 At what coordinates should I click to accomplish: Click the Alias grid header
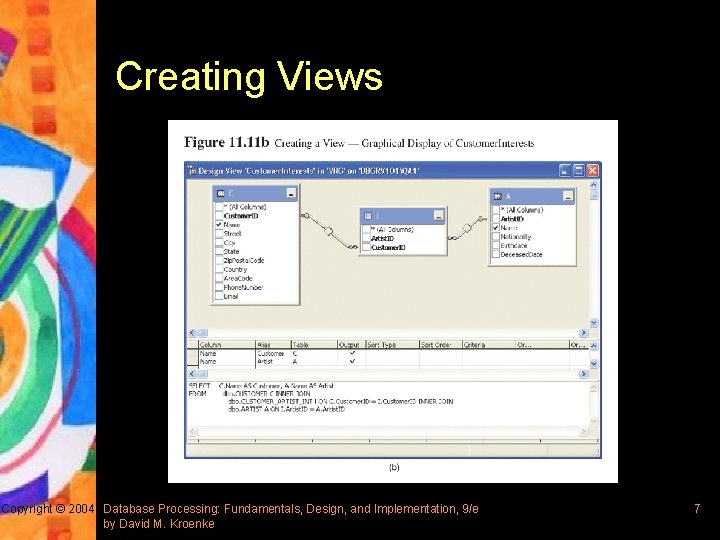pyautogui.click(x=273, y=345)
